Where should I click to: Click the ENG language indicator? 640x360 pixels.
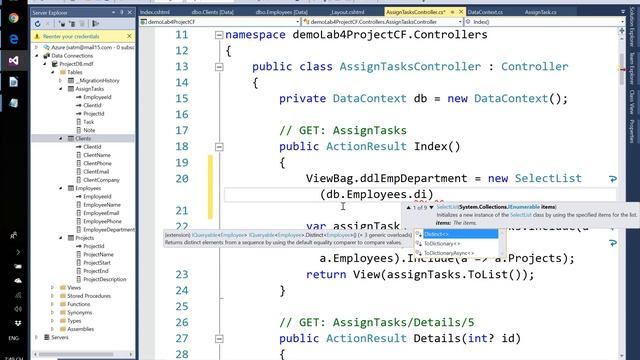click(x=13, y=338)
